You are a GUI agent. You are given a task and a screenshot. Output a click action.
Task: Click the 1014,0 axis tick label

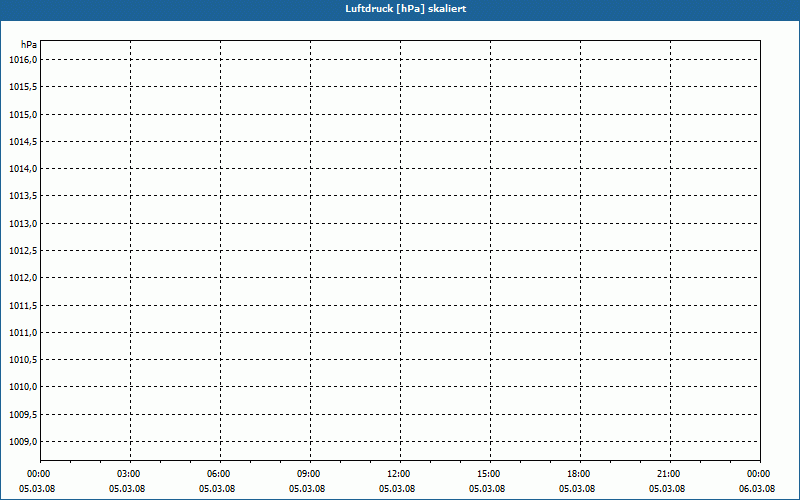[23, 168]
